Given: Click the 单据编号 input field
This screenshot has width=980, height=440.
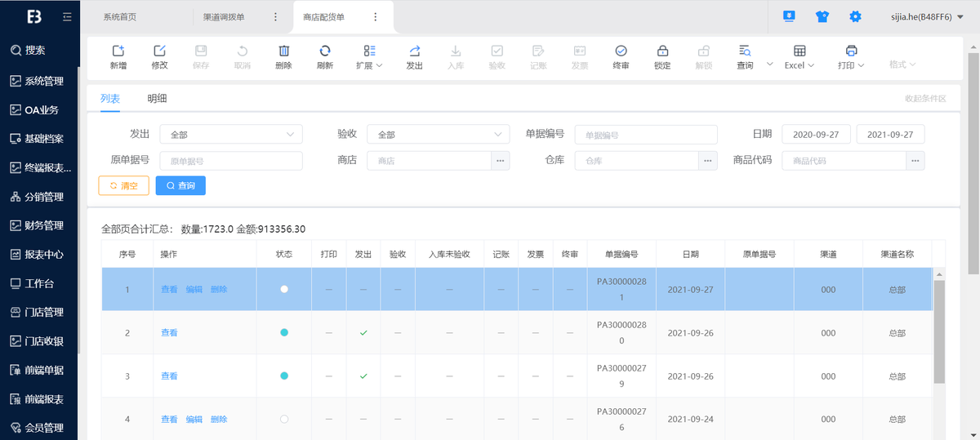Looking at the screenshot, I should (645, 135).
